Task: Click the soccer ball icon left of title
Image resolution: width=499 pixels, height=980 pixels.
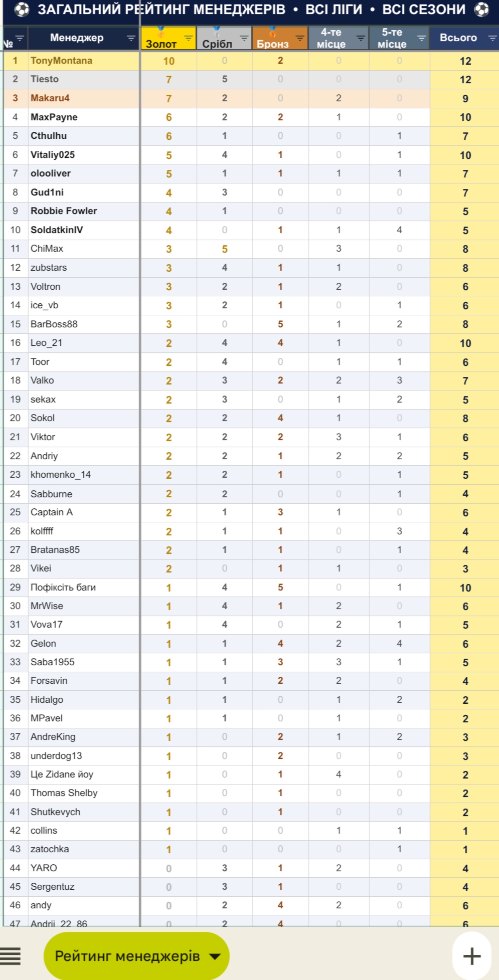Action: [22, 10]
